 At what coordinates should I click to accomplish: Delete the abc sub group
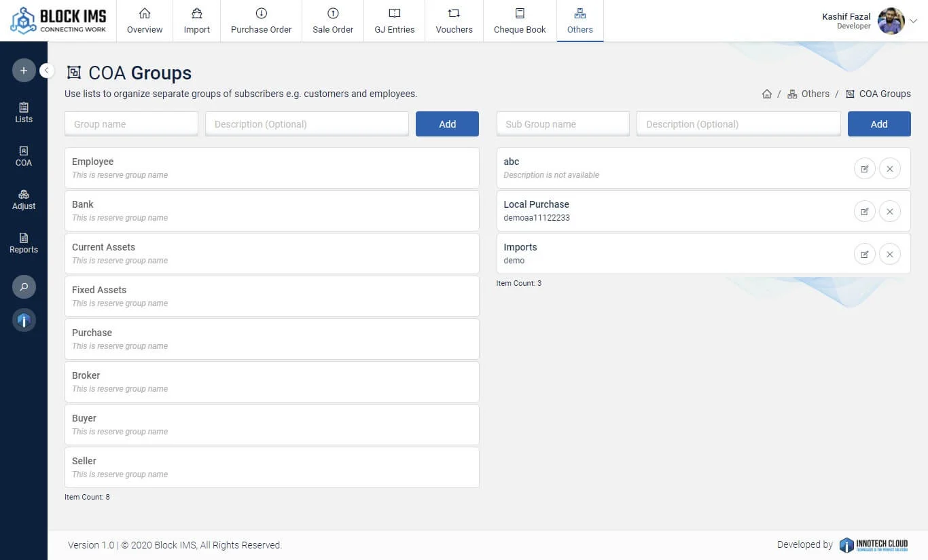(889, 168)
